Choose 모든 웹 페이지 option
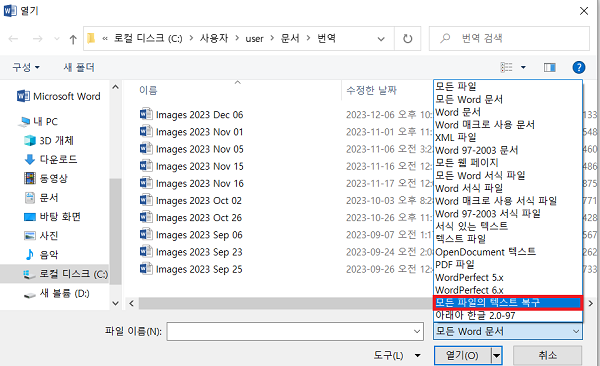Screen dimensions: 600x366 [508, 163]
